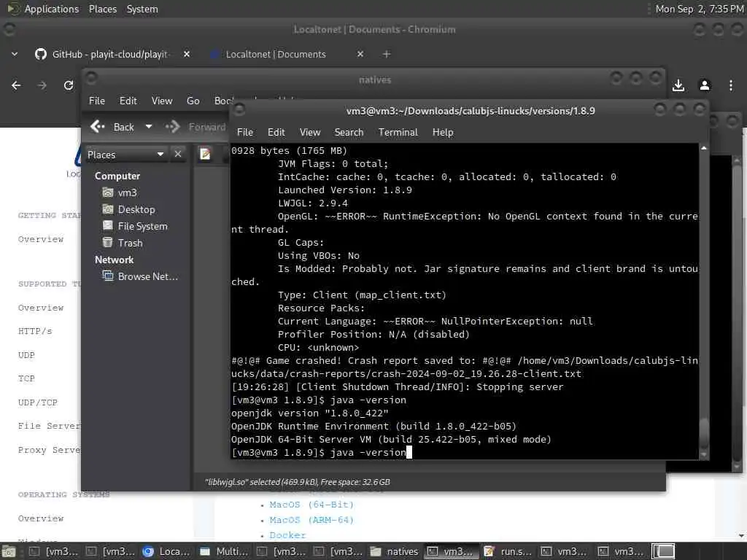Click terminal scrollbar down arrow

coord(704,455)
